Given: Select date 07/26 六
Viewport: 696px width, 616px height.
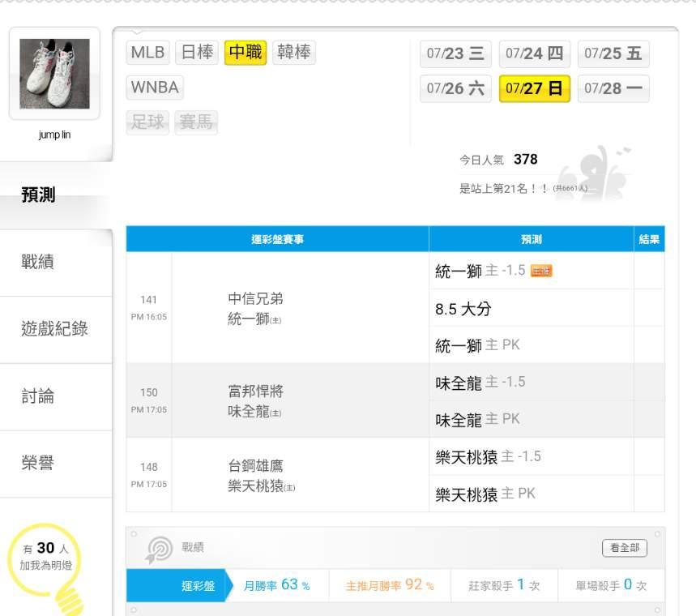Looking at the screenshot, I should (x=455, y=88).
